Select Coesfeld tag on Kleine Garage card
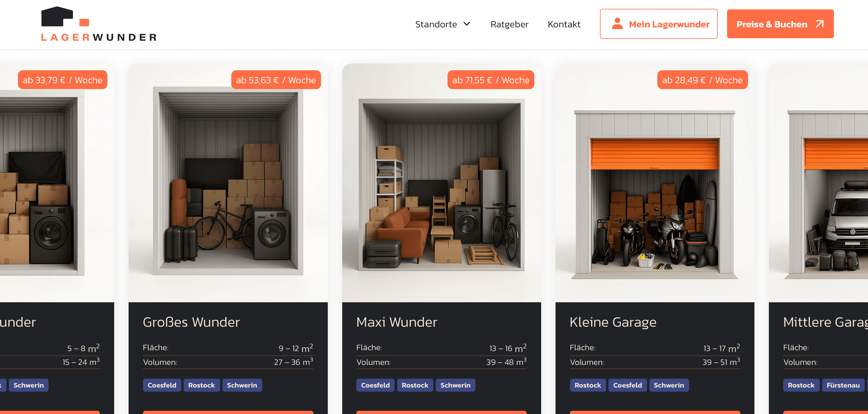This screenshot has height=414, width=868. tap(627, 385)
